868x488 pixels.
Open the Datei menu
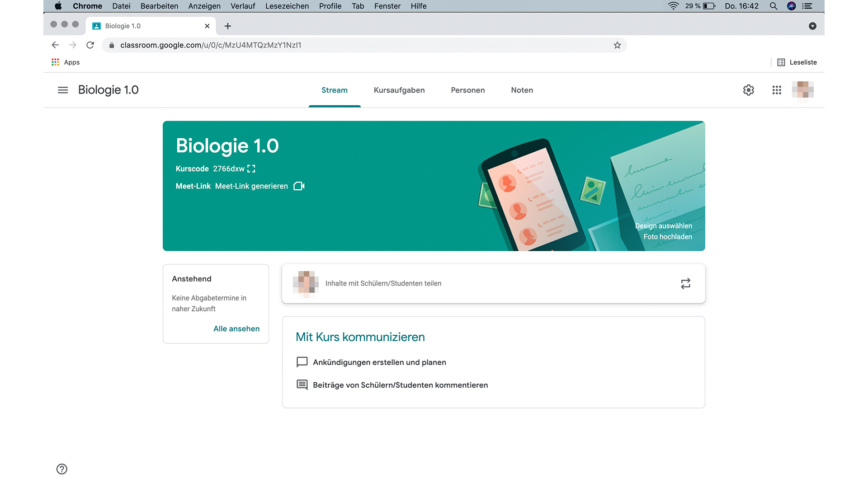pos(121,6)
